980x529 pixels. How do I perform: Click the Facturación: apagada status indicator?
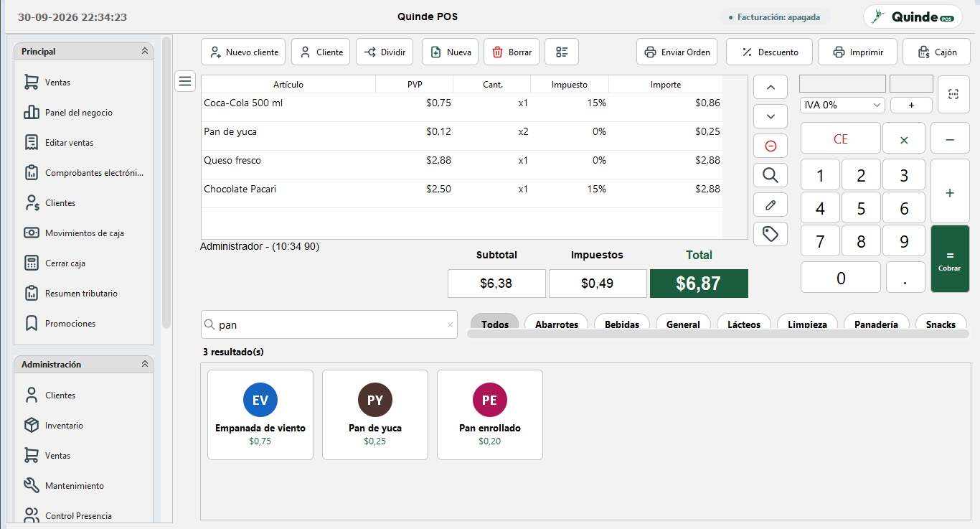click(774, 17)
